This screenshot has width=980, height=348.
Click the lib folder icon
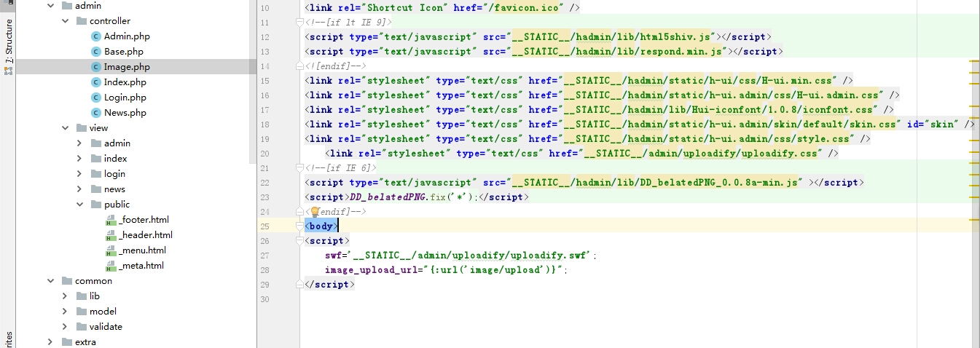82,296
